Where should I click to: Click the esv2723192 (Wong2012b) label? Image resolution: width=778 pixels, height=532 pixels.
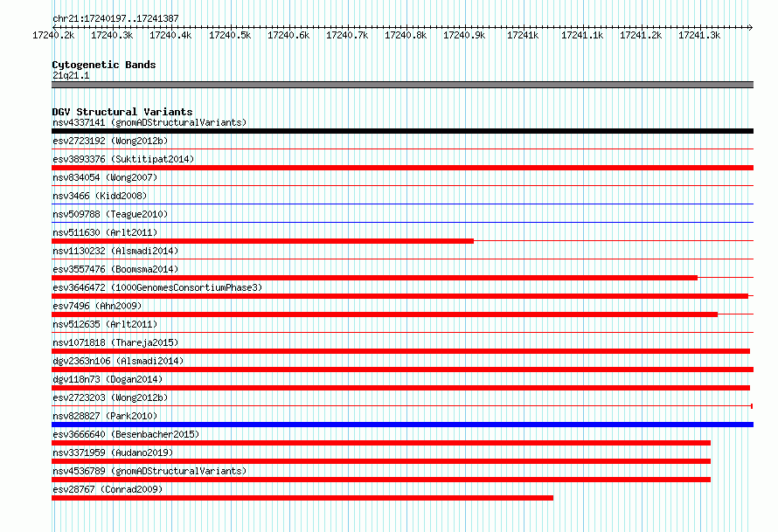(110, 141)
